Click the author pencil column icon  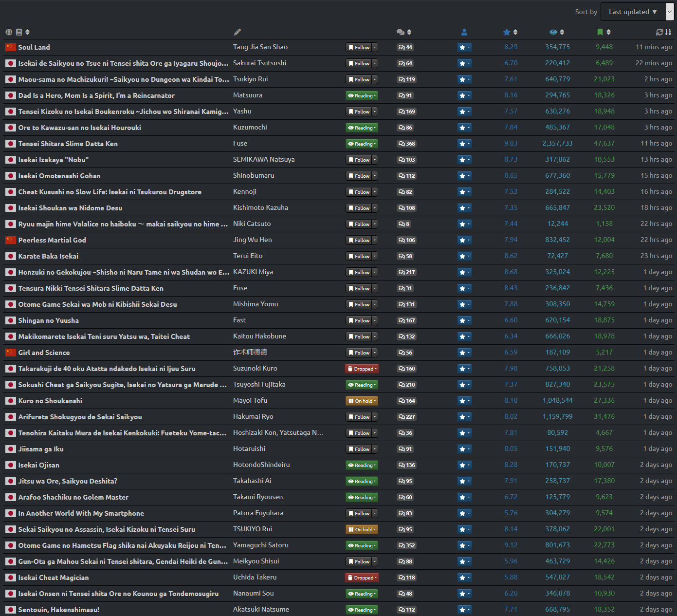237,32
